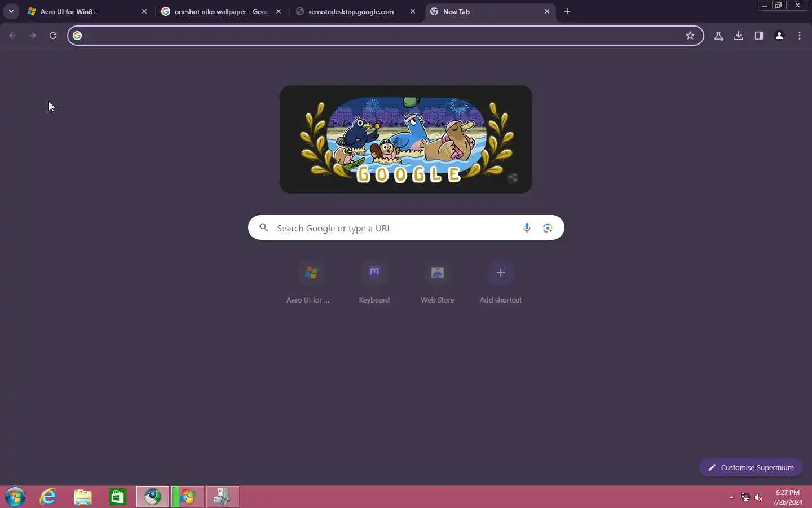Click Customise Supermium button

pos(751,467)
